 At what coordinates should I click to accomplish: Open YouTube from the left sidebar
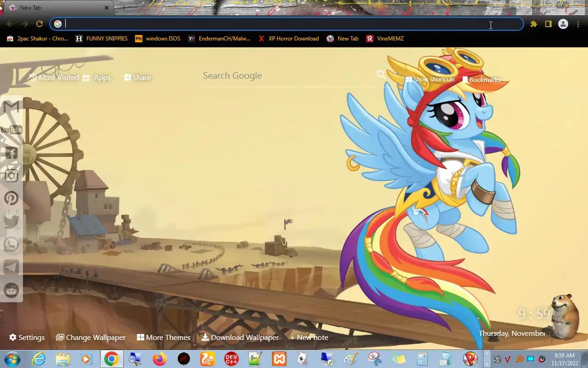[x=11, y=130]
